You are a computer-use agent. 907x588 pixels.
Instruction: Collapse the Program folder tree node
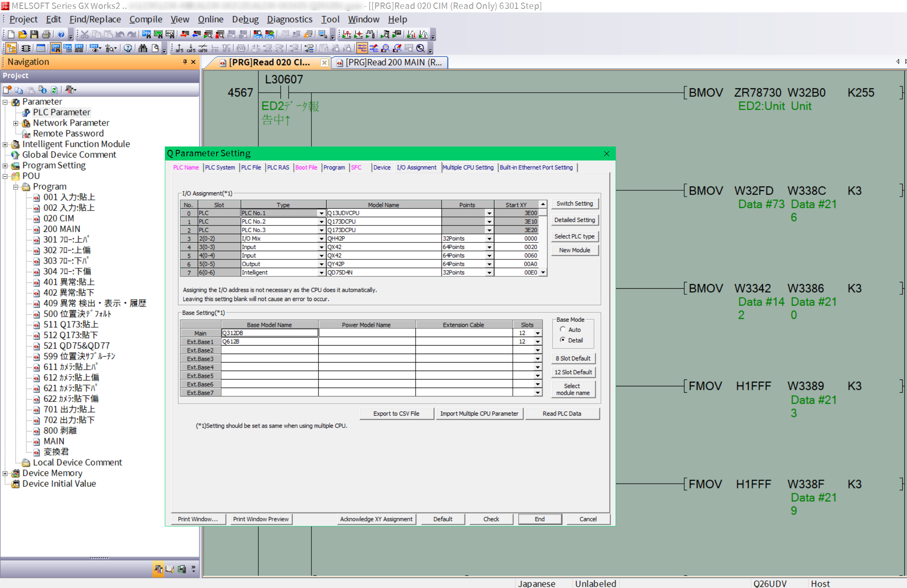16,187
